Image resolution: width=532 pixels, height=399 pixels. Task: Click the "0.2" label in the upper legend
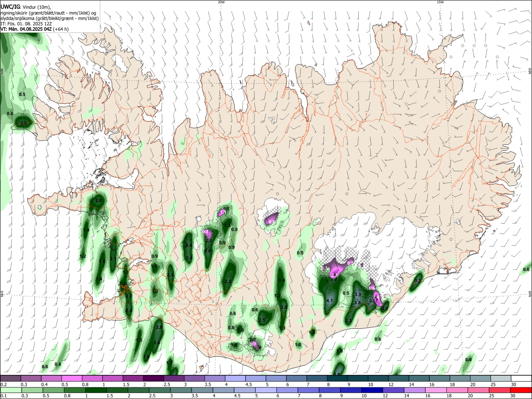3,384
